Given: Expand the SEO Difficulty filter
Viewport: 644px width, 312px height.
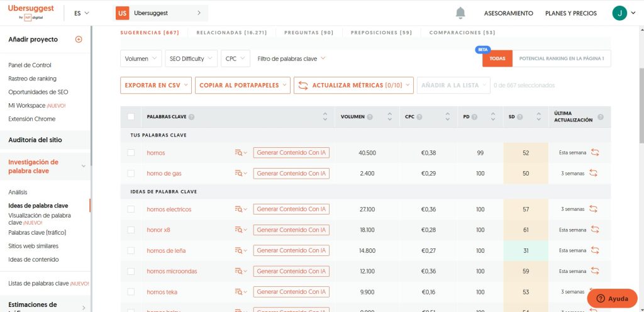Looking at the screenshot, I should [x=191, y=58].
